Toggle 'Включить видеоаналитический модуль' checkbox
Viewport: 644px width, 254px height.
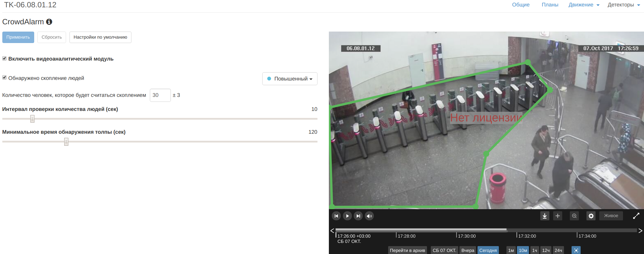pyautogui.click(x=4, y=59)
